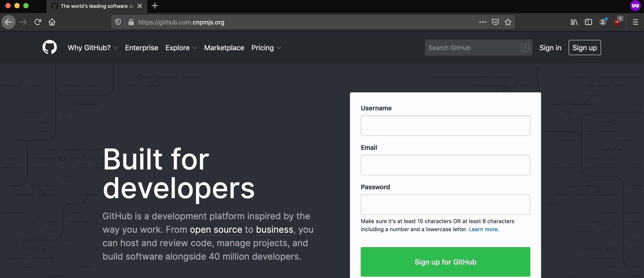Open the tracking protection shield icon
This screenshot has width=644, height=278.
pos(118,22)
